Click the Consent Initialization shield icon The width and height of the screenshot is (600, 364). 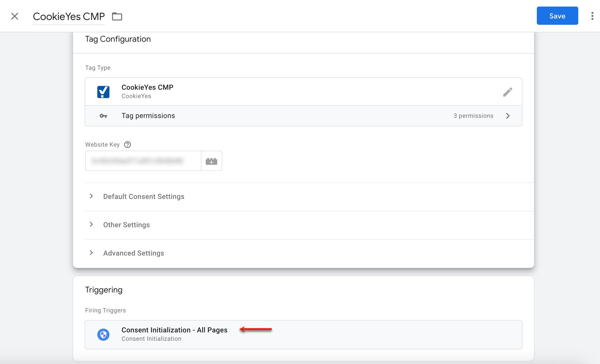coord(103,335)
